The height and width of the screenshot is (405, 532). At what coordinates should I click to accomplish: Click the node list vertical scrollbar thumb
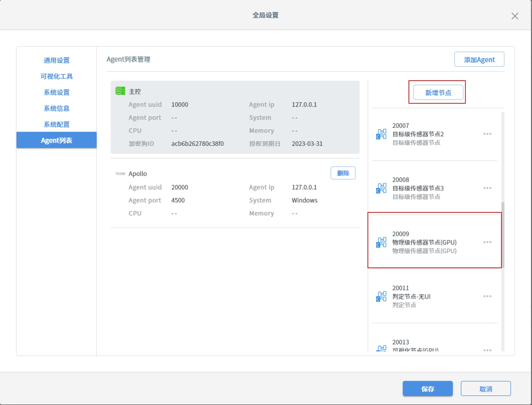(x=503, y=235)
